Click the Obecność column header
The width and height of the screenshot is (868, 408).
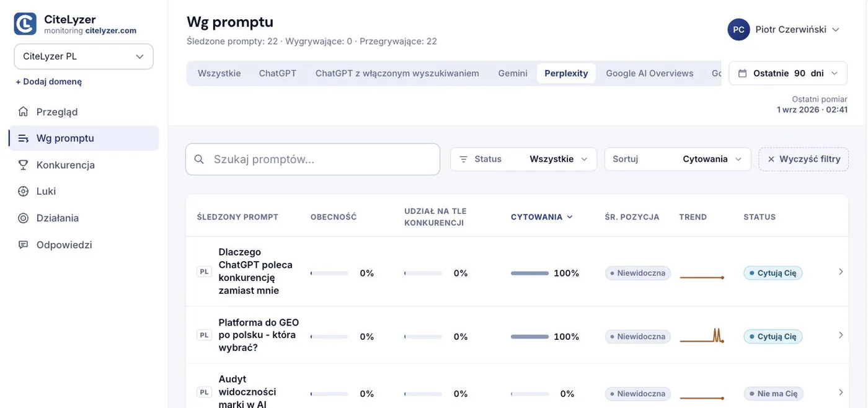pos(334,217)
